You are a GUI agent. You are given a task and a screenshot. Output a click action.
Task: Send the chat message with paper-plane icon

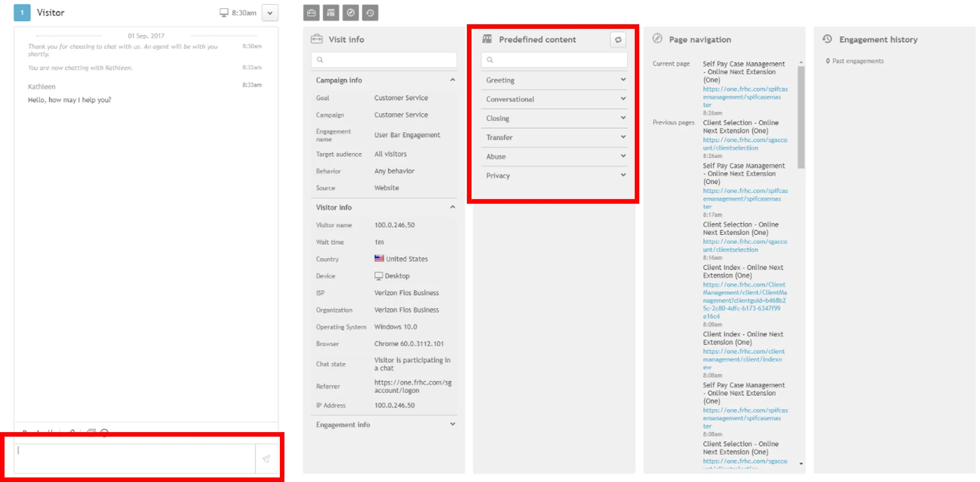point(266,459)
